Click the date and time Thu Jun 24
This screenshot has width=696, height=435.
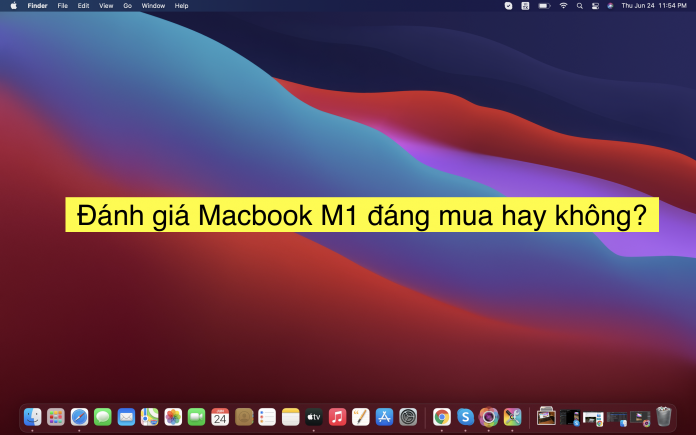[x=654, y=6]
